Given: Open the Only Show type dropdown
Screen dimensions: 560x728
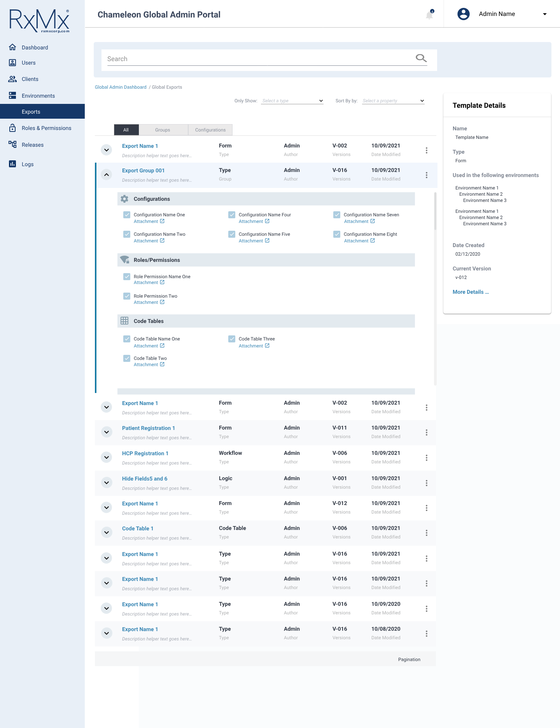Looking at the screenshot, I should point(292,101).
